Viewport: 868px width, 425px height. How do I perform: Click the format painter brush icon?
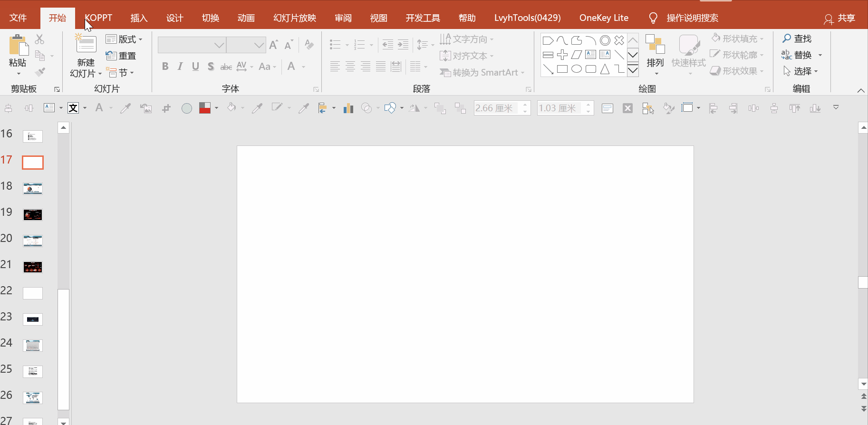pyautogui.click(x=40, y=72)
